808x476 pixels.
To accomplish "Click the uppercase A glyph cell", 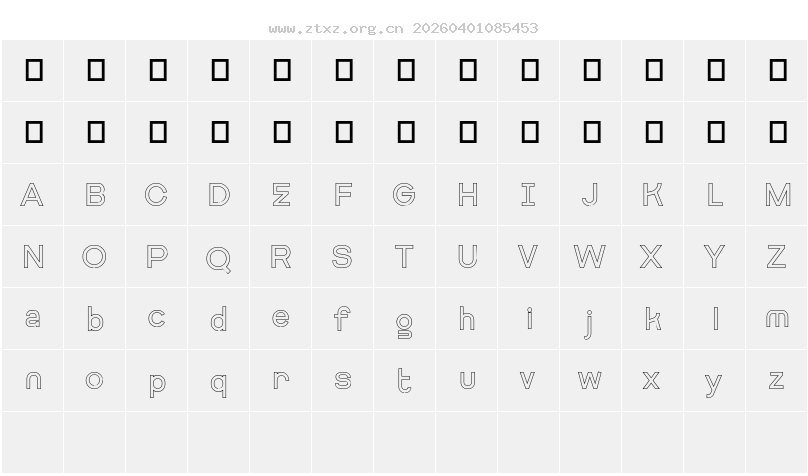I will point(32,195).
